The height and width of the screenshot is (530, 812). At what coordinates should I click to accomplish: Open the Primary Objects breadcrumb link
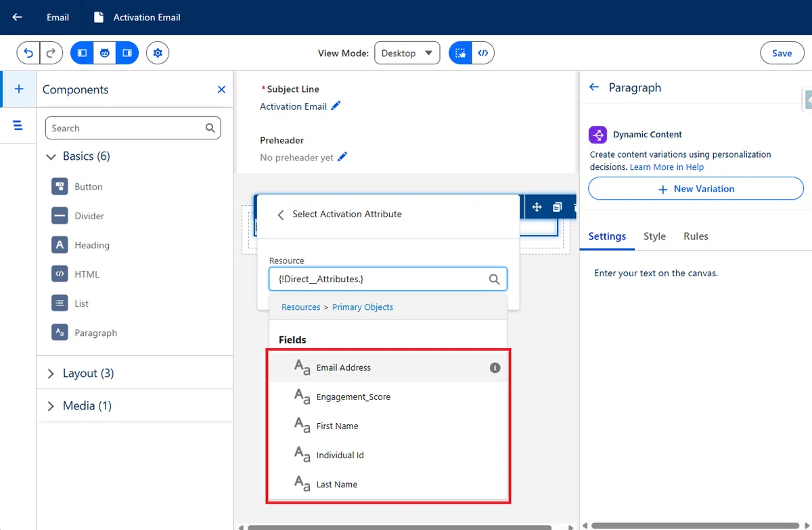point(363,307)
